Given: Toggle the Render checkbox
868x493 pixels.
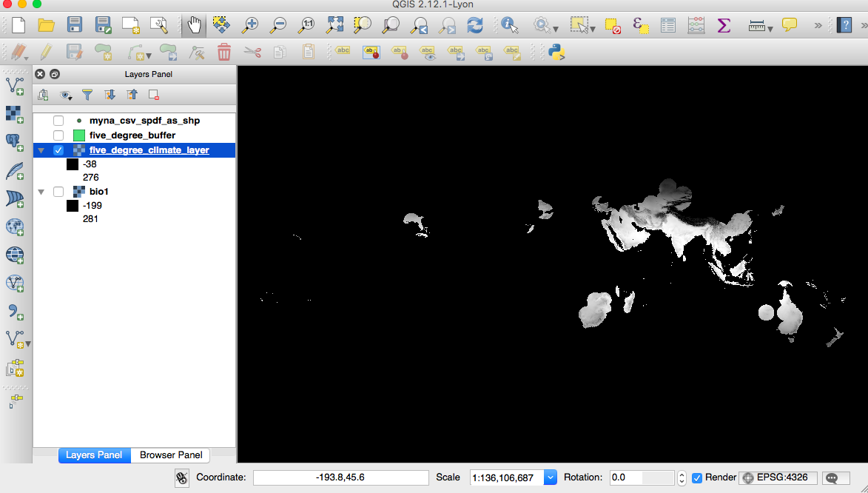Looking at the screenshot, I should click(697, 477).
